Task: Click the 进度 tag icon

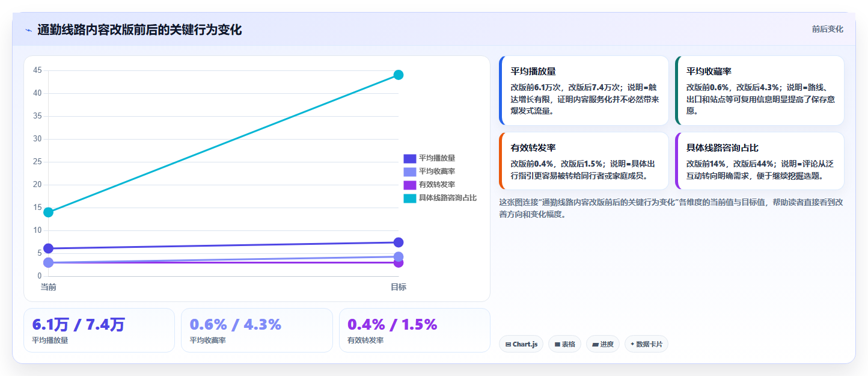Action: click(x=595, y=345)
